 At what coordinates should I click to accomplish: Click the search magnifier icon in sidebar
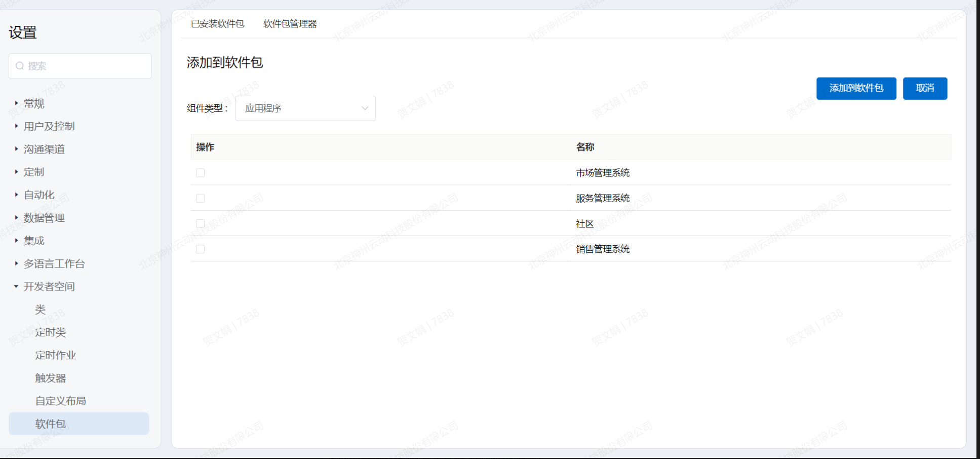click(20, 66)
